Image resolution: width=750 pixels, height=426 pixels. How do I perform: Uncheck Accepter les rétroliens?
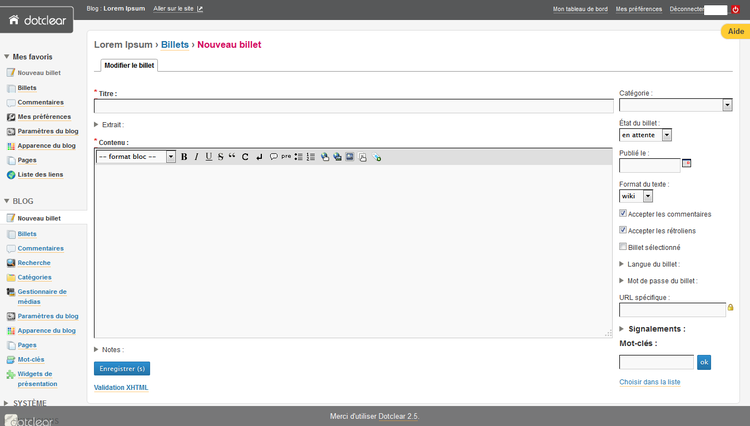624,230
